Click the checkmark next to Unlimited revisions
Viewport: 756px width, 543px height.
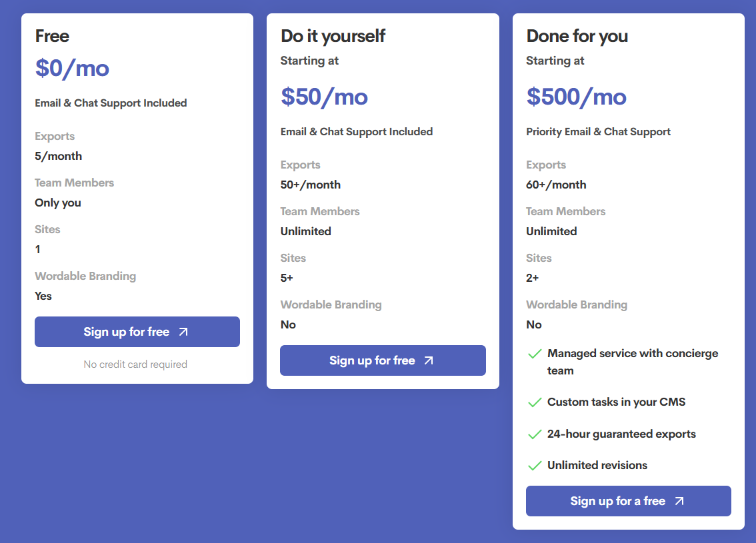pyautogui.click(x=534, y=466)
